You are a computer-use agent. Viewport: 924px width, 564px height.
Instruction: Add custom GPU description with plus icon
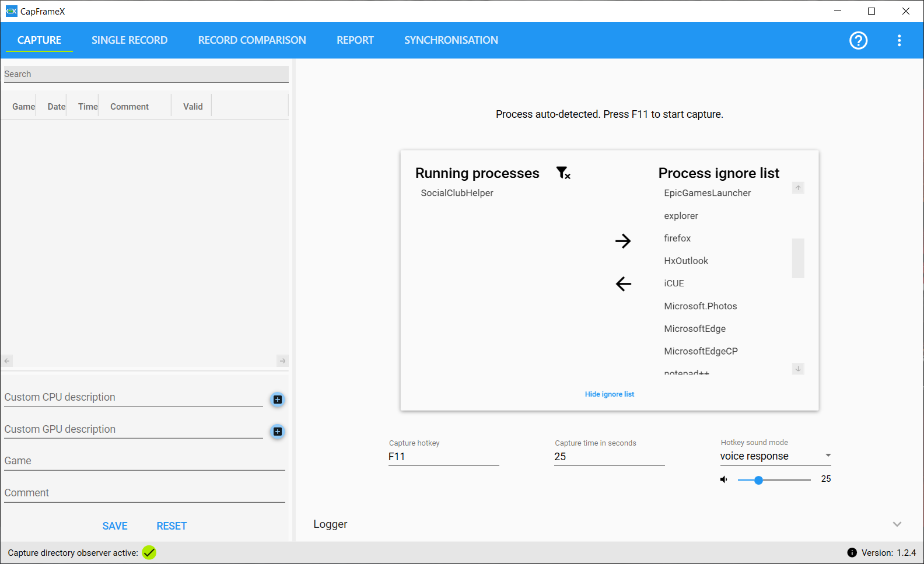tap(278, 432)
